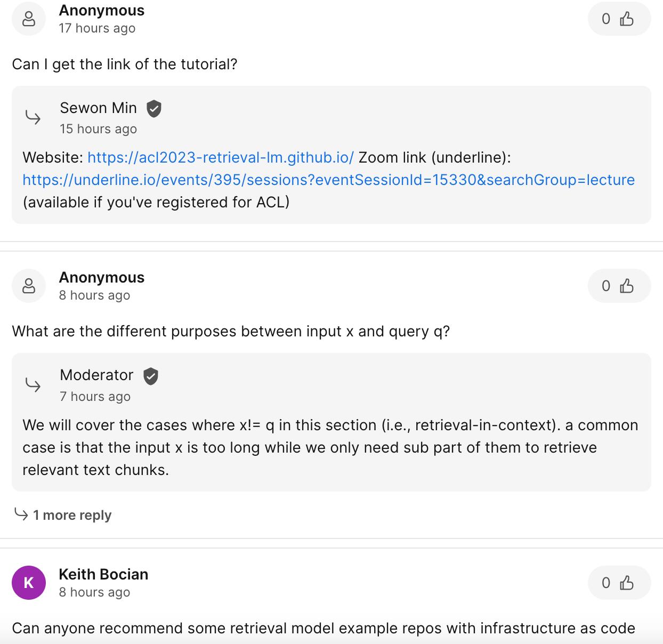This screenshot has height=644, width=663.
Task: Select the Sewon Min author name
Action: [x=99, y=108]
